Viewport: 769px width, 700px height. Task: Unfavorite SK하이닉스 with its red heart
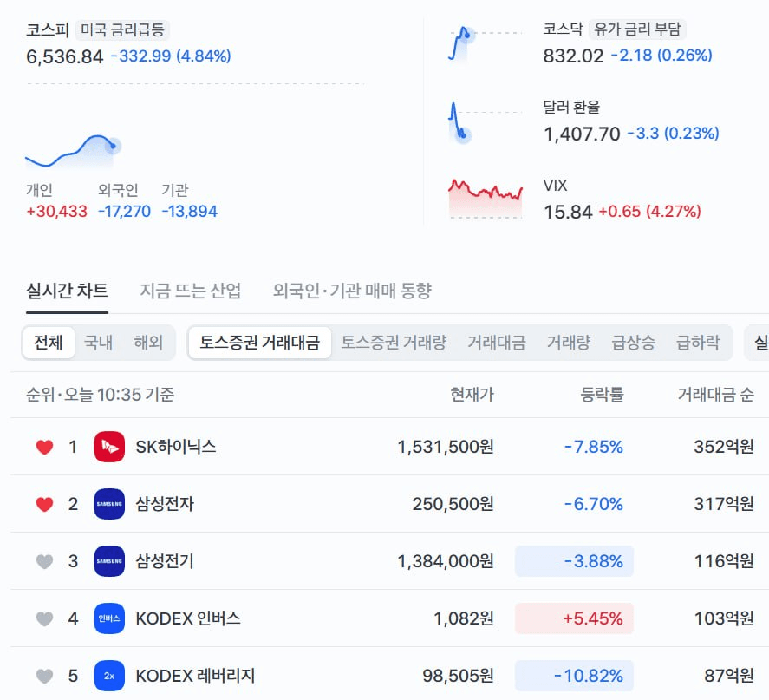click(44, 447)
